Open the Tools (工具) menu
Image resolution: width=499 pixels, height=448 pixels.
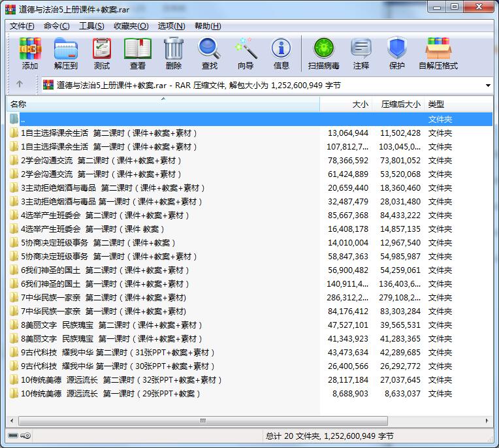[91, 25]
